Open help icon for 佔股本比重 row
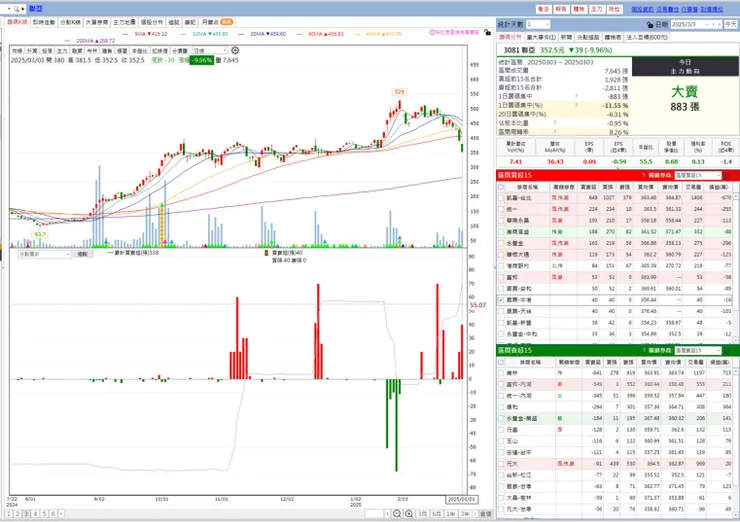Viewport: 740px width, 522px height. [x=555, y=123]
